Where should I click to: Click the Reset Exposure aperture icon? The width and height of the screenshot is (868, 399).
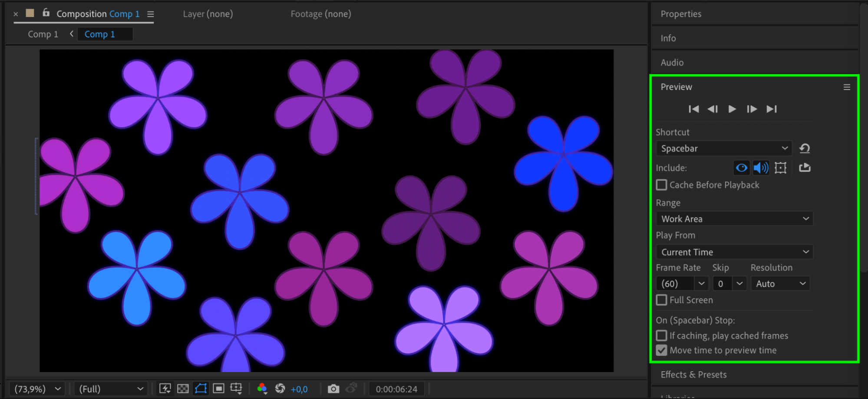[x=280, y=389]
